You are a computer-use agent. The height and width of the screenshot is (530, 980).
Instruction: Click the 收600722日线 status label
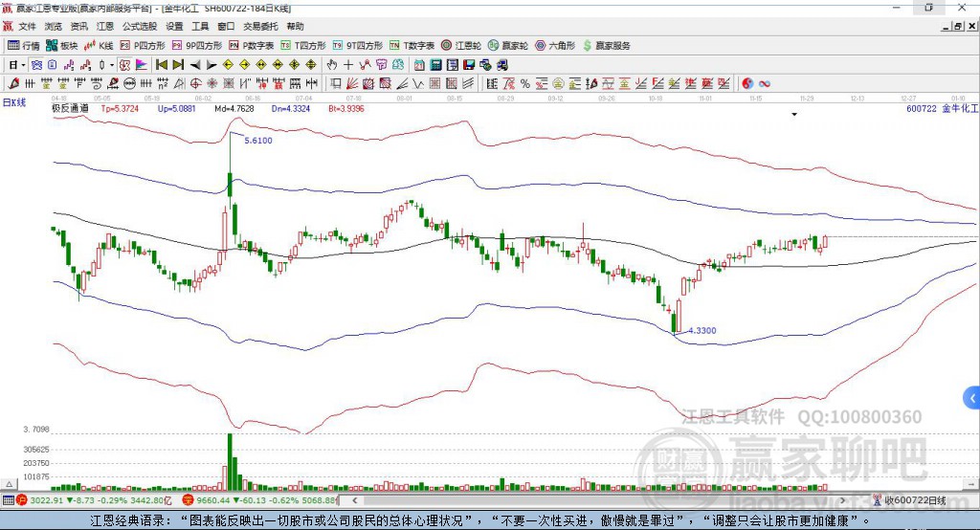click(x=913, y=500)
